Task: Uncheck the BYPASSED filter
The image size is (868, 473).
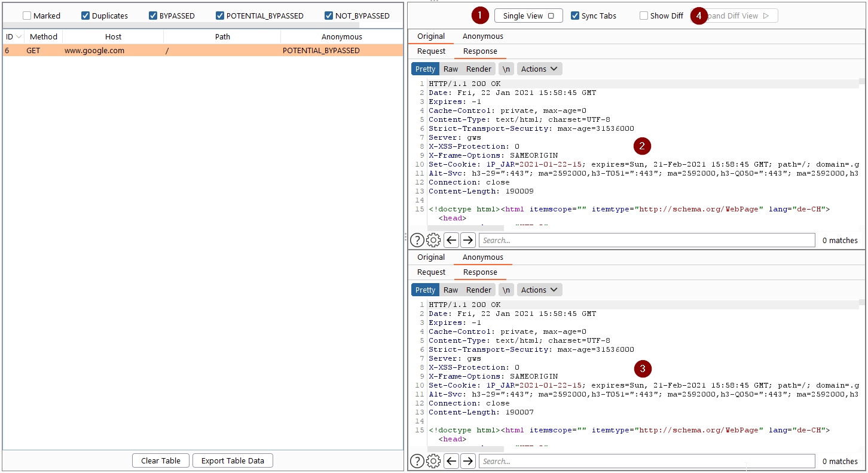Action: 153,16
